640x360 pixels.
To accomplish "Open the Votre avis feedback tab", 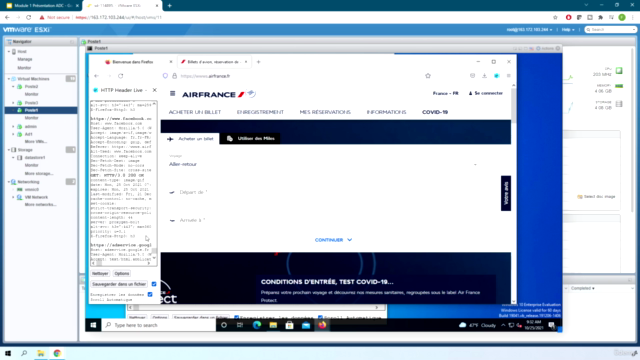I will click(506, 193).
